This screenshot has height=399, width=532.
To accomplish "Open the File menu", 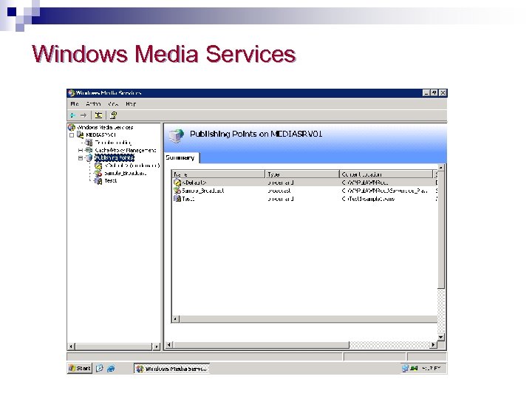I will (x=75, y=104).
